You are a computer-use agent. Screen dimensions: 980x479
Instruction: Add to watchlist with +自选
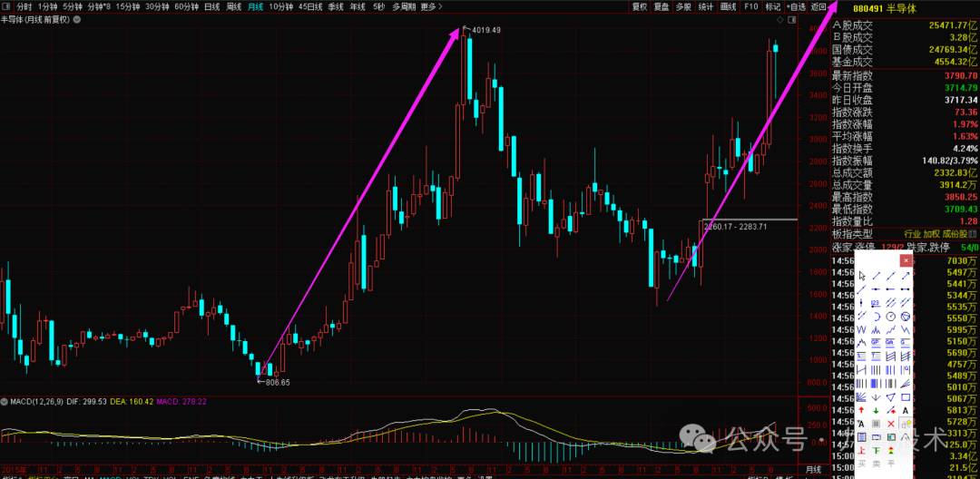pyautogui.click(x=797, y=6)
